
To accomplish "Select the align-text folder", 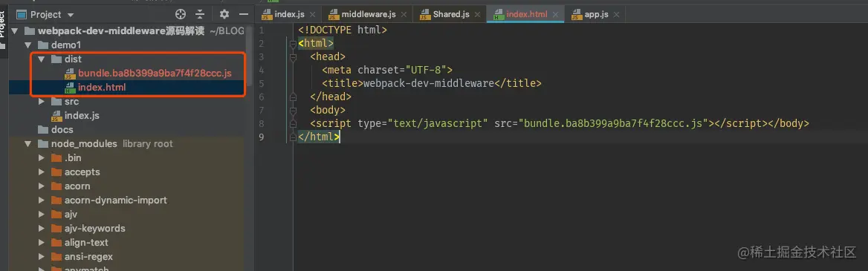I will pos(86,243).
